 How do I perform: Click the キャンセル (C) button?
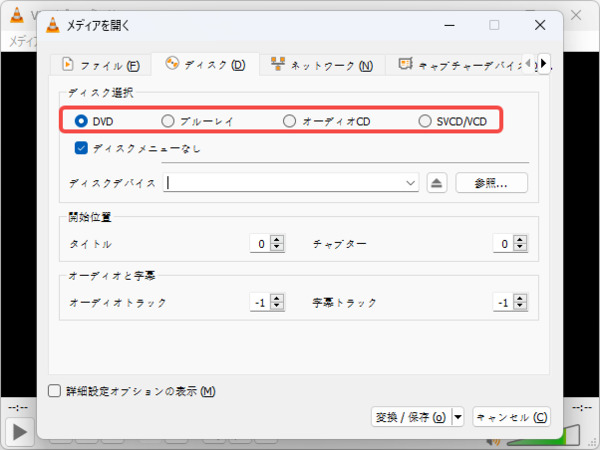coord(512,417)
